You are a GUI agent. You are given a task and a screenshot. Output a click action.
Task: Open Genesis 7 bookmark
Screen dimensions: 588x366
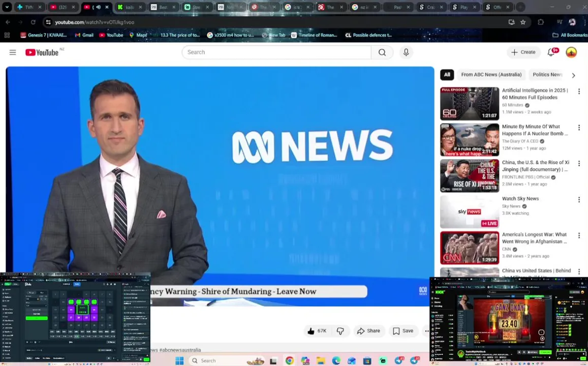[x=44, y=35]
